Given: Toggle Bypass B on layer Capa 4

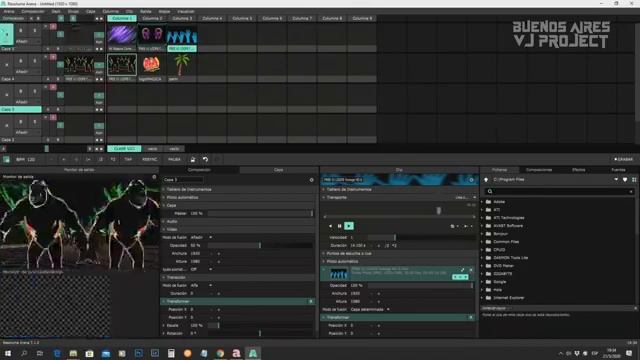Looking at the screenshot, I should click(21, 60).
